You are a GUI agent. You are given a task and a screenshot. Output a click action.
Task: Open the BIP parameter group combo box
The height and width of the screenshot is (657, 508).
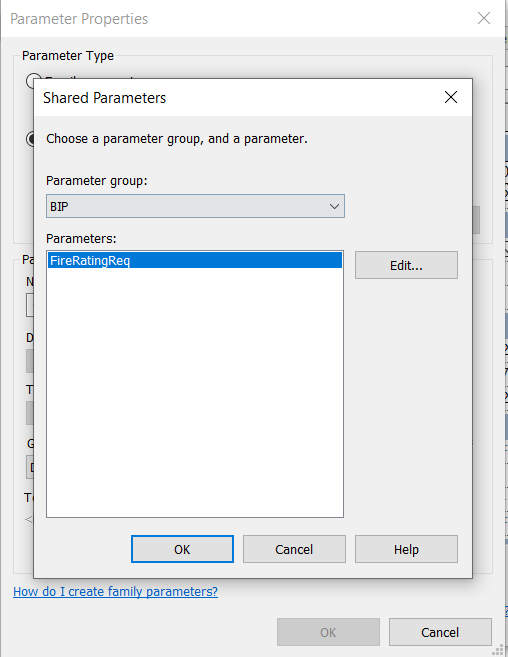(x=195, y=206)
